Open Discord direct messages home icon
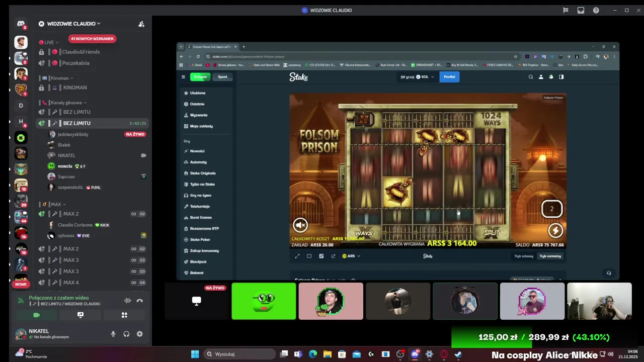This screenshot has width=644, height=362. 21,24
